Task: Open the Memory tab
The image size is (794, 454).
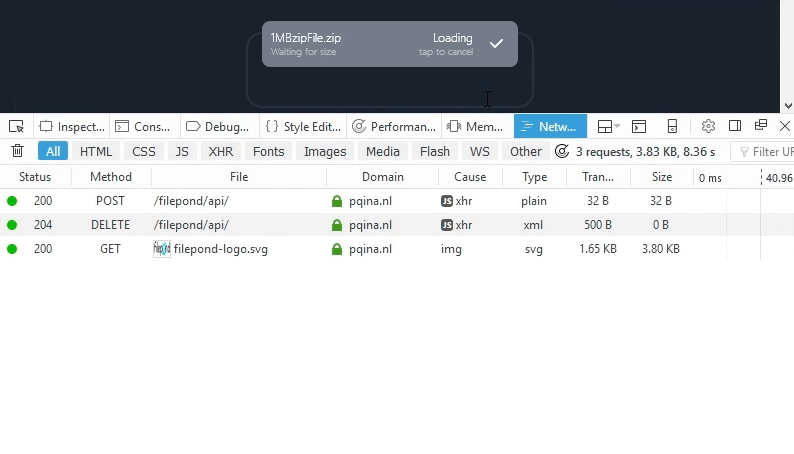Action: (x=475, y=127)
